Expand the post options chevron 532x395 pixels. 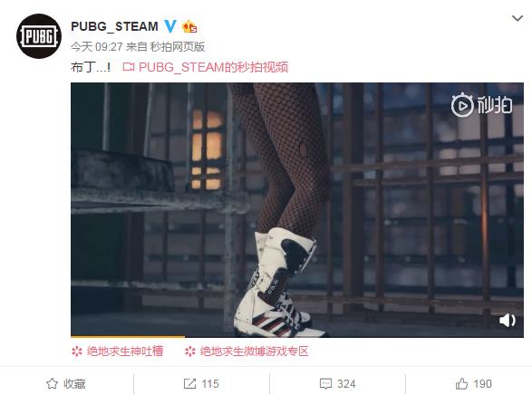tap(517, 18)
